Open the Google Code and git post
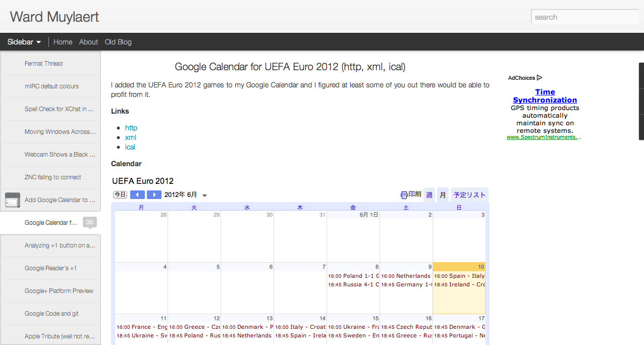The height and width of the screenshot is (345, 644). click(x=51, y=314)
